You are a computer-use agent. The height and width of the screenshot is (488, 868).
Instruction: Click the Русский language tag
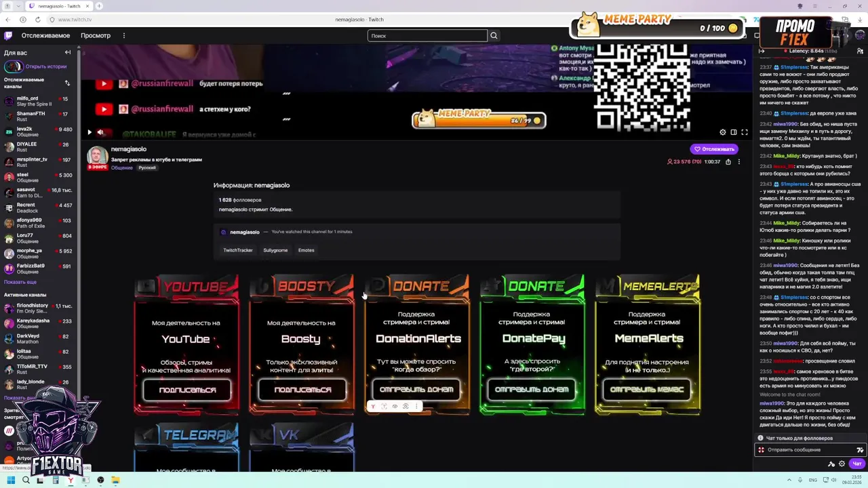[x=147, y=167]
